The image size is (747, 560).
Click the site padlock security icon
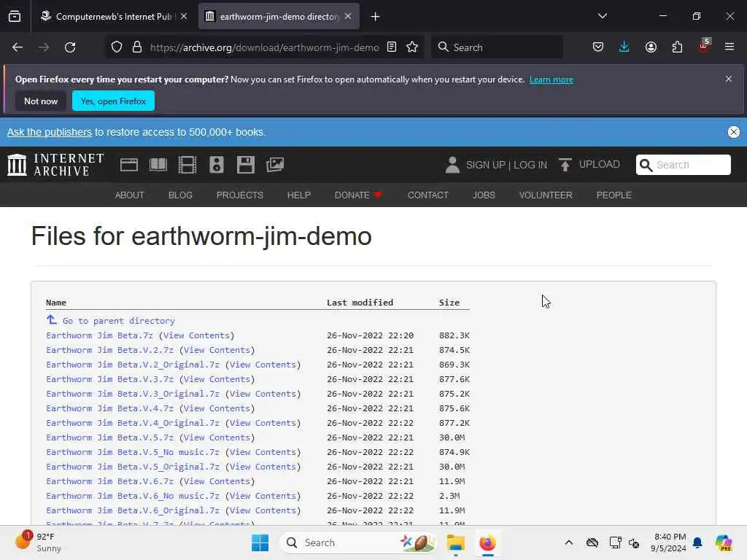point(137,47)
